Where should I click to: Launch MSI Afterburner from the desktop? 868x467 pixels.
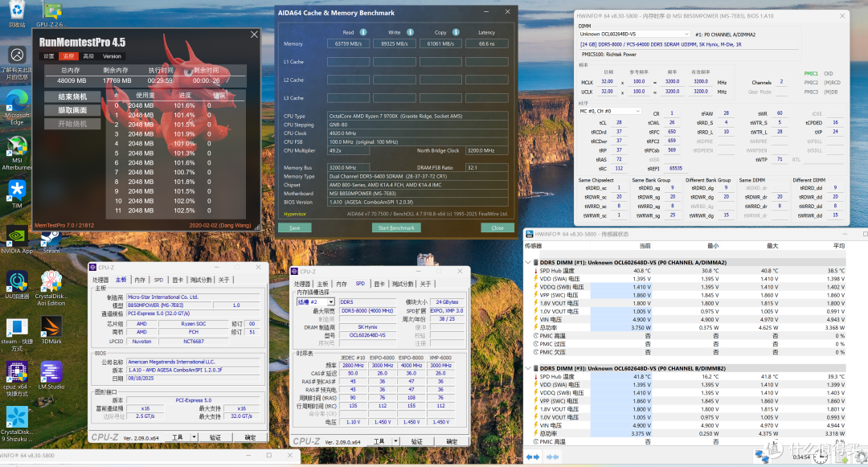click(x=18, y=145)
